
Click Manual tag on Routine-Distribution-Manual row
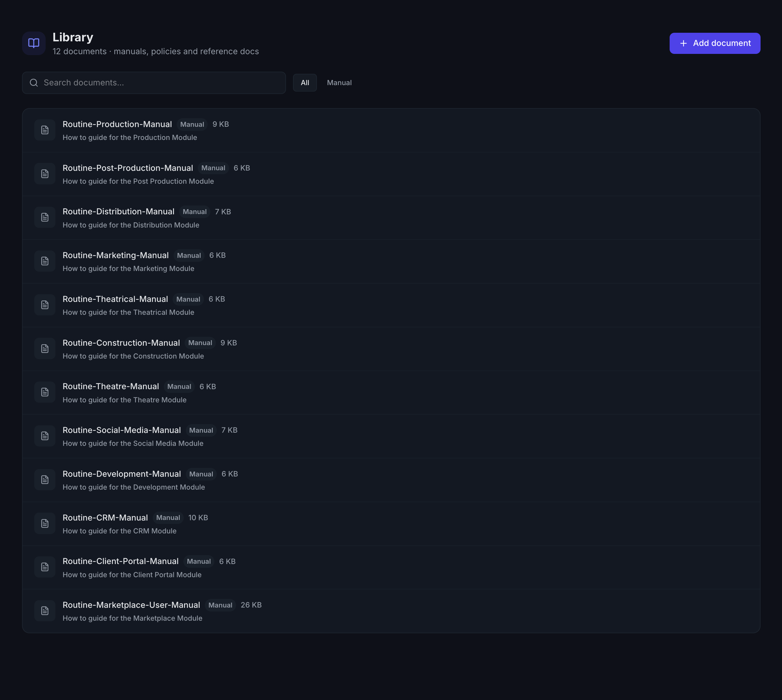click(x=195, y=212)
